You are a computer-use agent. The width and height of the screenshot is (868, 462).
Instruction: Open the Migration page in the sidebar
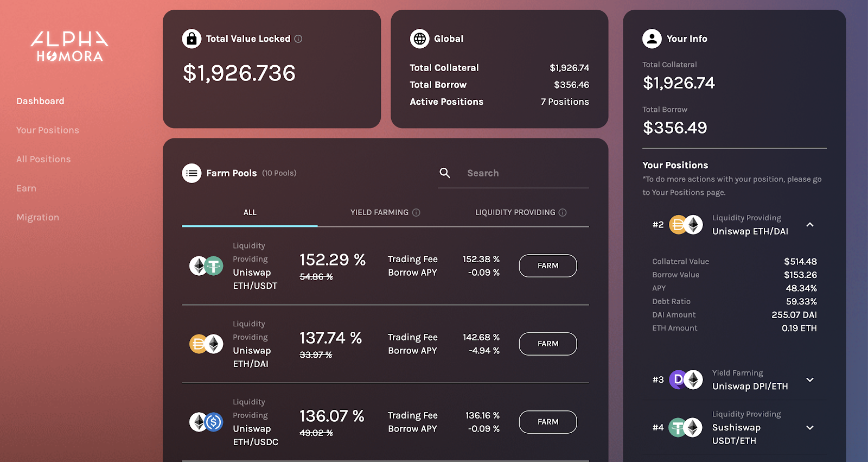click(x=37, y=217)
